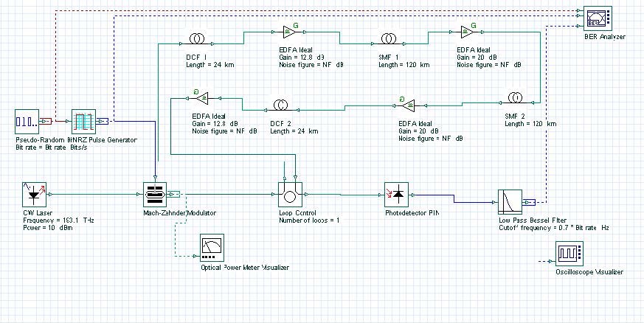Viewport: 644px width, 323px height.
Task: Click the SMF 1 'Length = 120 km' label
Action: click(x=404, y=65)
